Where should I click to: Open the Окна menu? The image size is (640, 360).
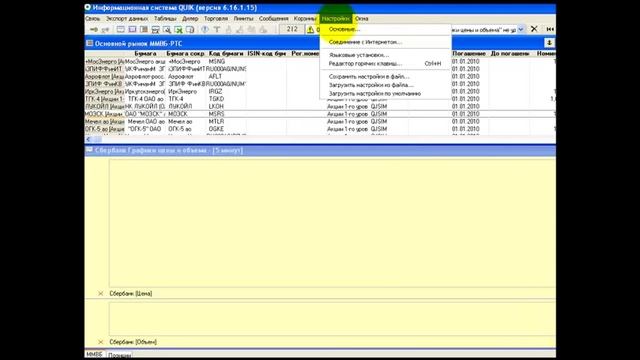coord(362,19)
